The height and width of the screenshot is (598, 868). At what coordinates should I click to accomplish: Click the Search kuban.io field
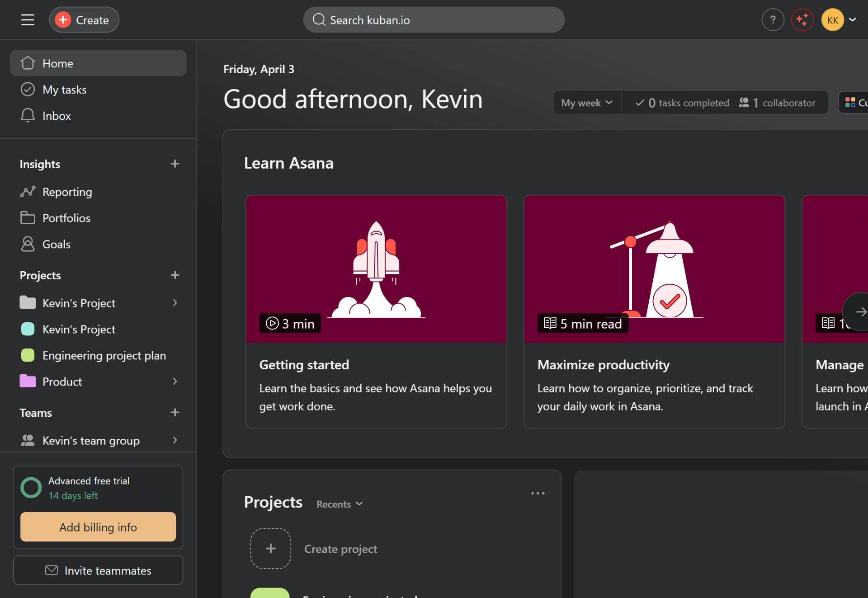point(434,20)
